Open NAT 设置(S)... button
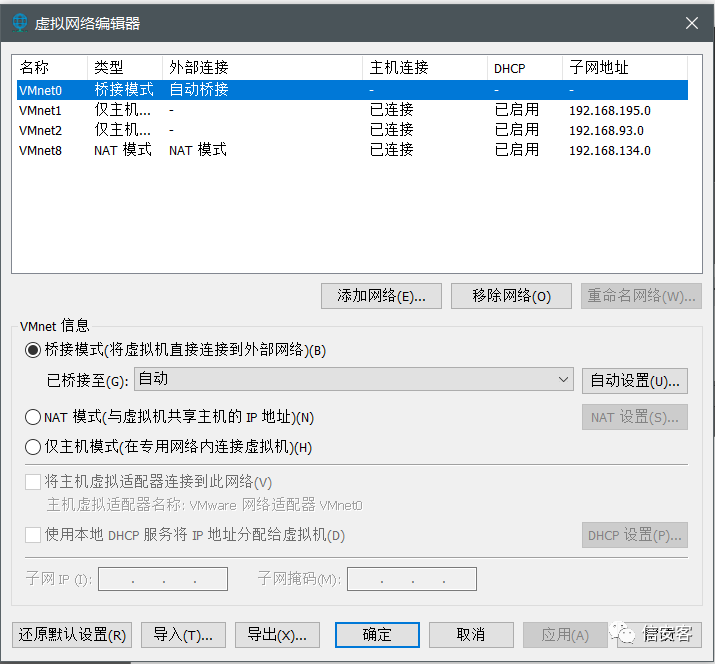715x664 pixels. click(635, 417)
